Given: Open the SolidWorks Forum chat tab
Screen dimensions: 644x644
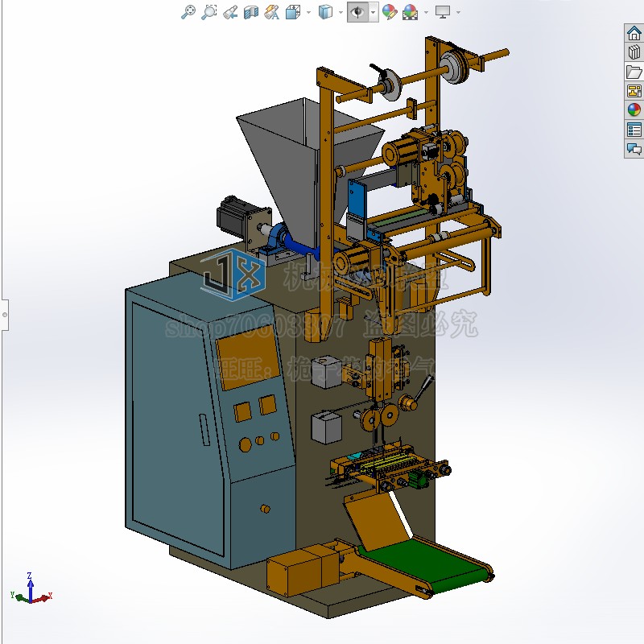Looking at the screenshot, I should coord(634,148).
